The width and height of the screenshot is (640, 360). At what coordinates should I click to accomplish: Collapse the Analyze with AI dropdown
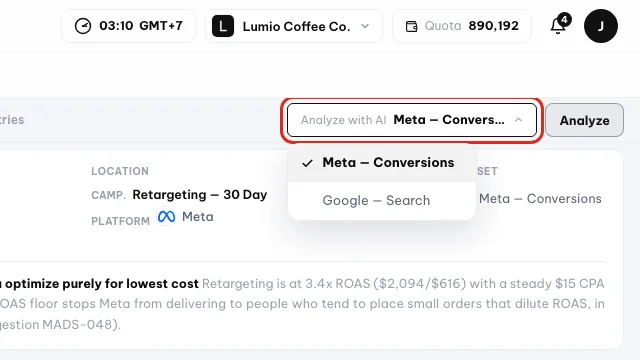tap(412, 120)
